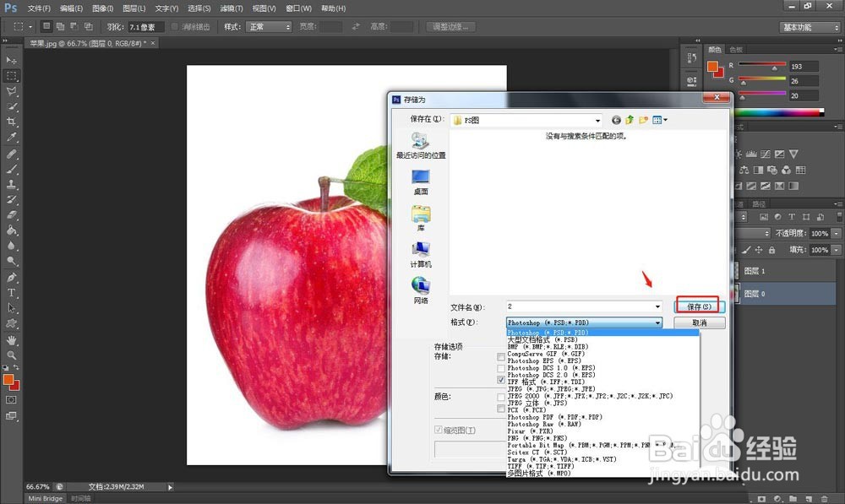Select the Paint Bucket tool

tap(11, 230)
